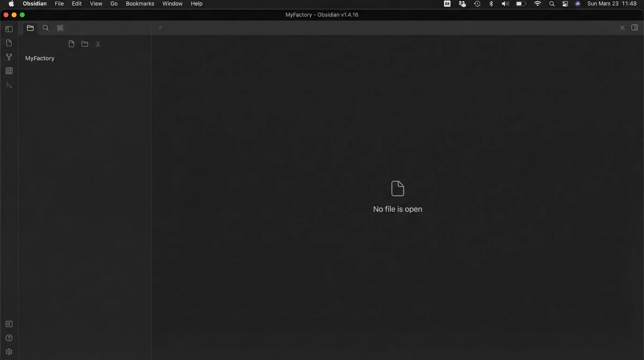Open Obsidian settings gear icon
Image resolution: width=644 pixels, height=360 pixels.
9,352
